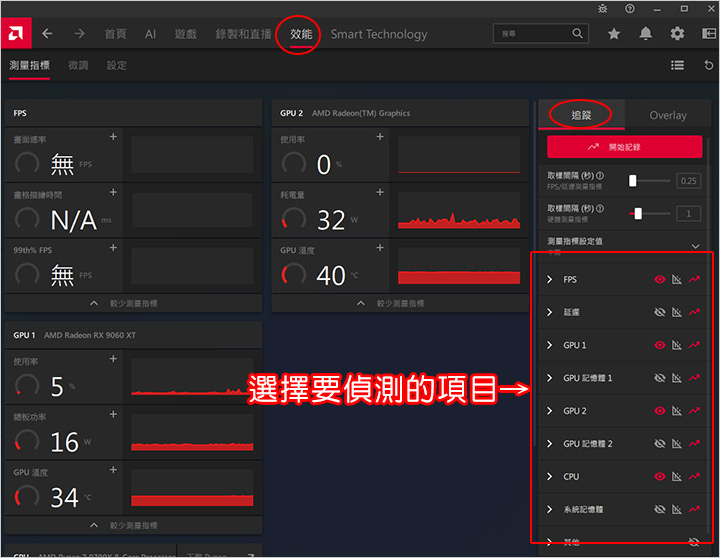Click 開始記錄 start logging button
The width and height of the screenshot is (720, 558).
coord(624,147)
